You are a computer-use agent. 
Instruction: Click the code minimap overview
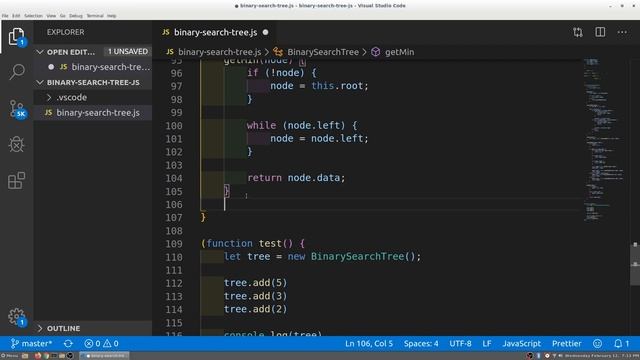pyautogui.click(x=605, y=139)
